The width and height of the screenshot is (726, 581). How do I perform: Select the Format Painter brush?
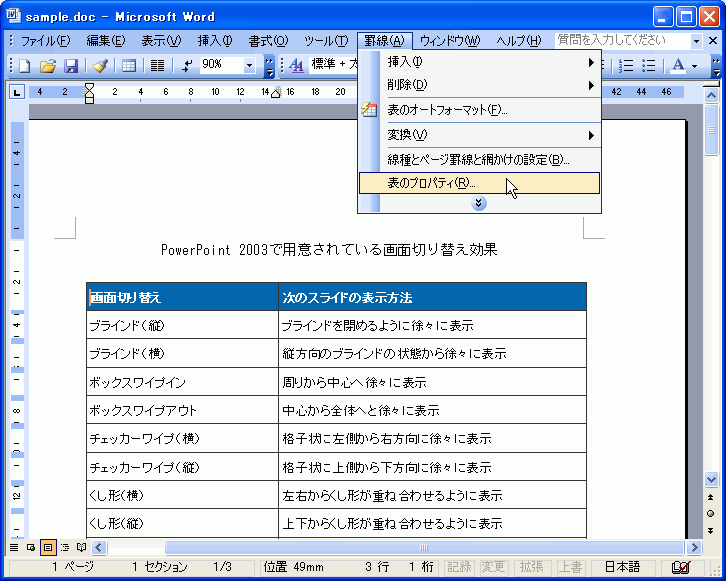point(100,65)
